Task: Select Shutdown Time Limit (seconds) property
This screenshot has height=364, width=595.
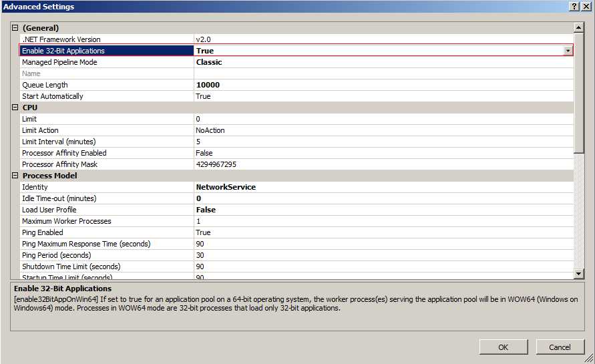Action: (x=71, y=267)
